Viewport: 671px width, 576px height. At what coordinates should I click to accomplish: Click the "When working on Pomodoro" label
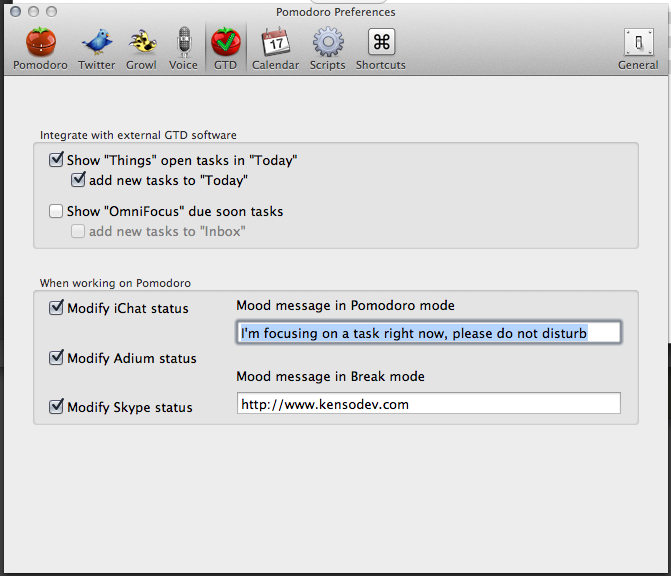pos(115,283)
